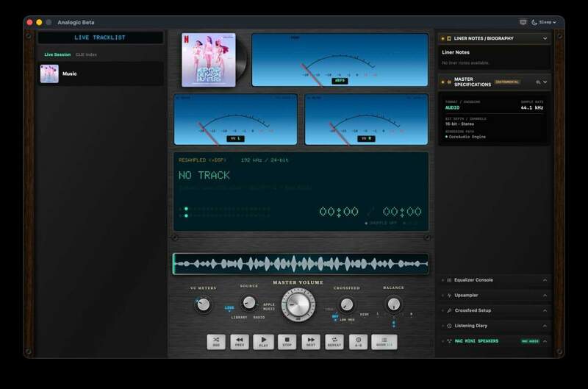Click the Liner Notes heading text
This screenshot has width=588, height=389.
456,52
